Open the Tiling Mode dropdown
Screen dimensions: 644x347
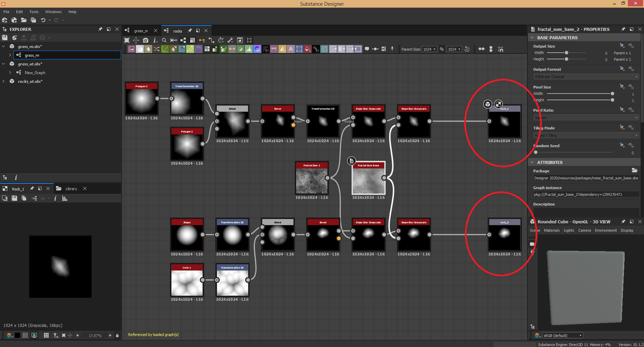[586, 135]
